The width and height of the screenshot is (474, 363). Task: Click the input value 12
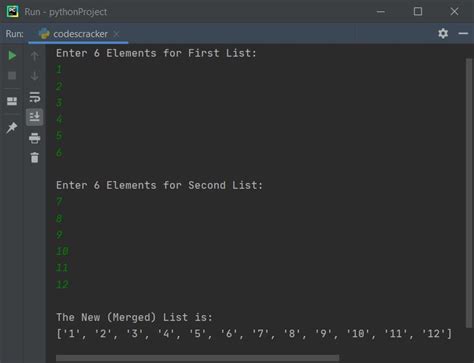(62, 284)
